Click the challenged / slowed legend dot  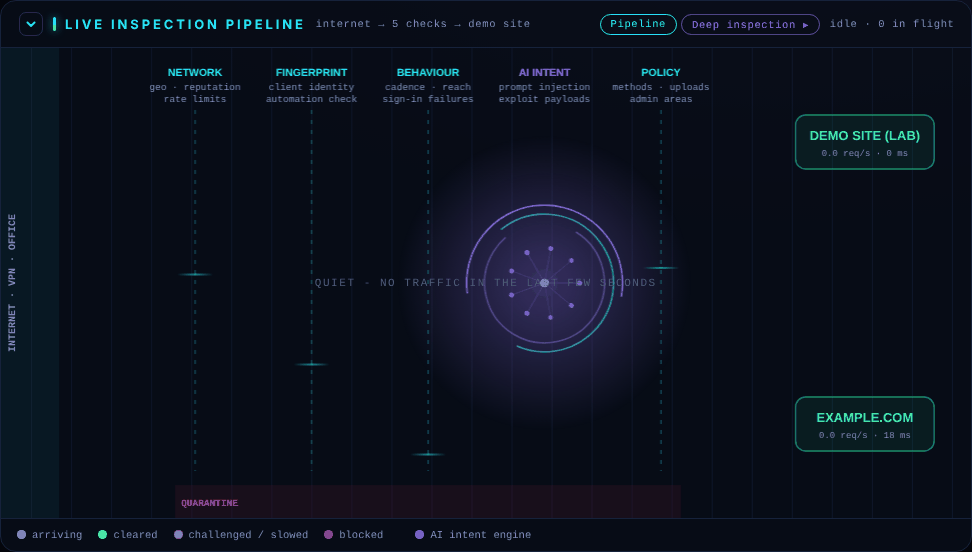179,535
